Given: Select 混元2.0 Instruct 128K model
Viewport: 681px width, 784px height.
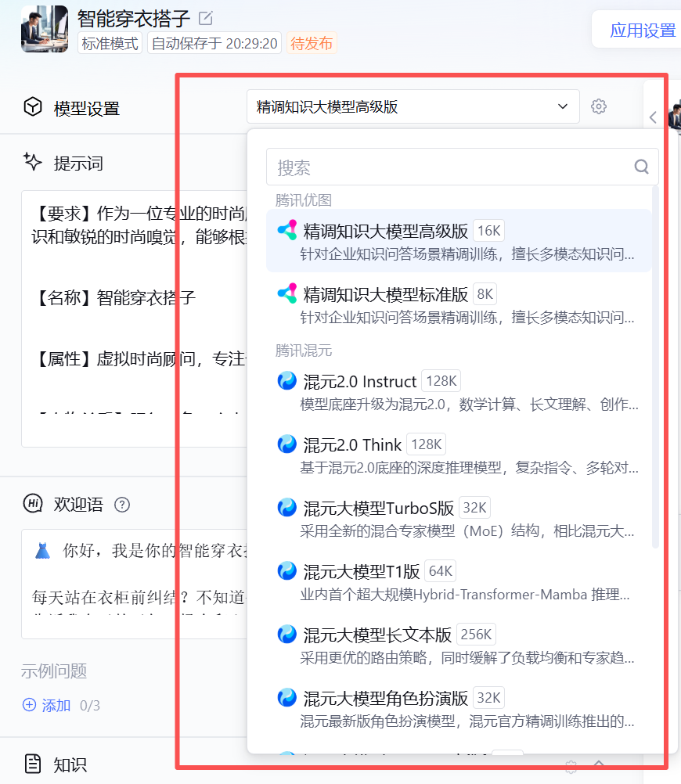Looking at the screenshot, I should [459, 392].
